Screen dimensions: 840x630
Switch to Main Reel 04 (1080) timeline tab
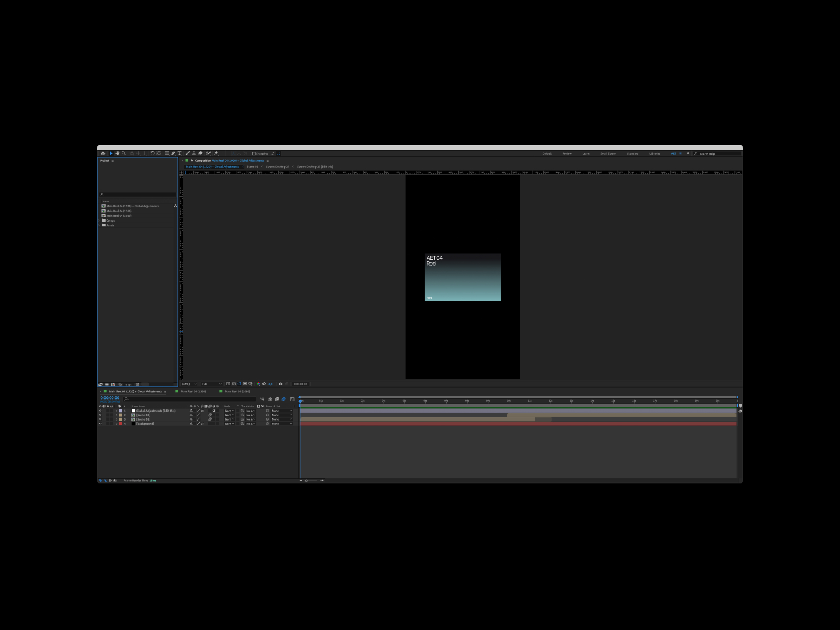(237, 391)
